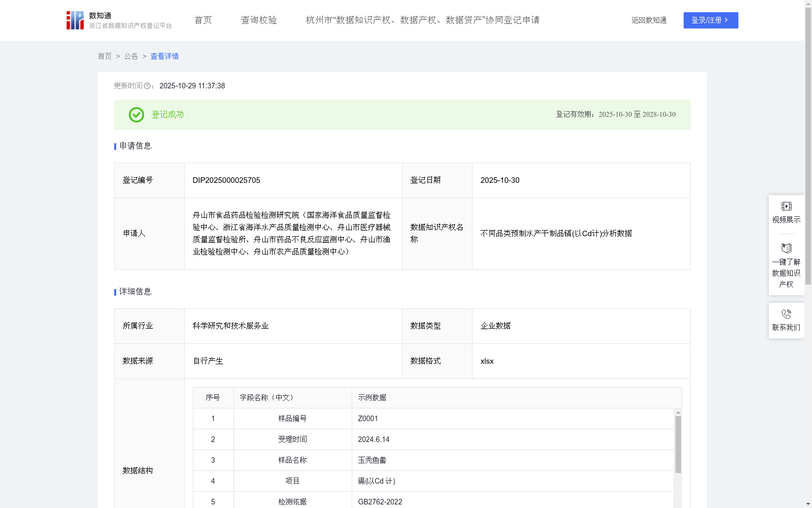Click the 查看详情 breadcrumb

(x=164, y=56)
